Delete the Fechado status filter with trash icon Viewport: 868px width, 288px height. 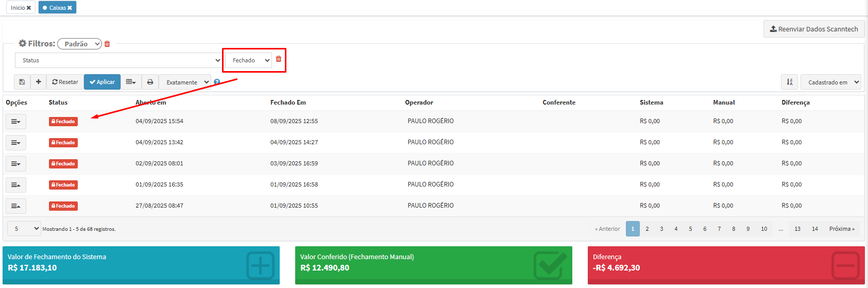tap(279, 59)
